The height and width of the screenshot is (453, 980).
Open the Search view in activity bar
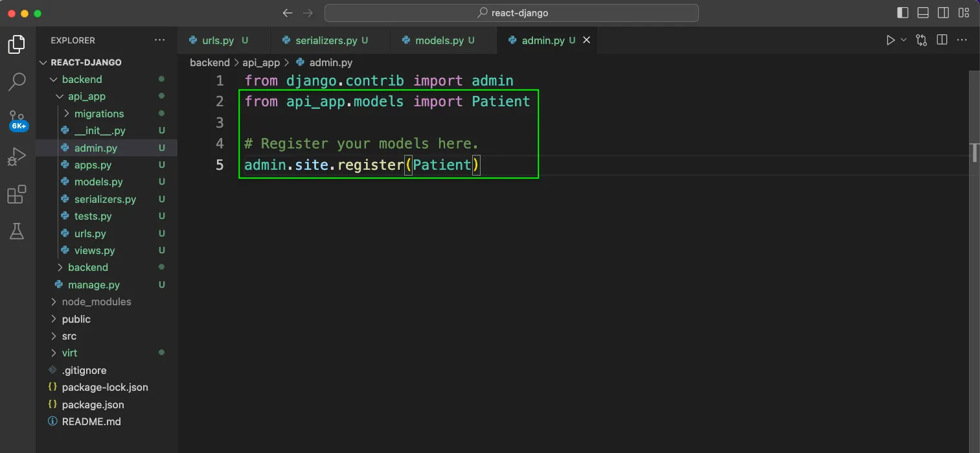(x=17, y=82)
